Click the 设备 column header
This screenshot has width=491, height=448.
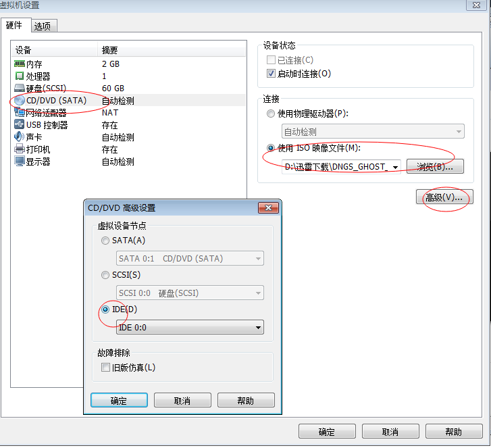[54, 50]
